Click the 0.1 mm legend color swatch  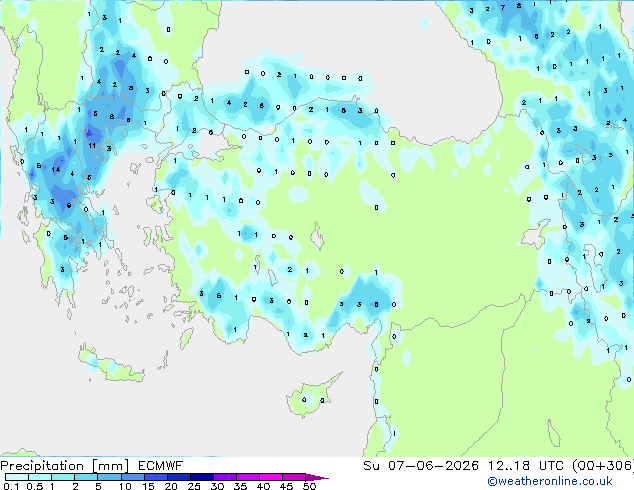pyautogui.click(x=17, y=477)
